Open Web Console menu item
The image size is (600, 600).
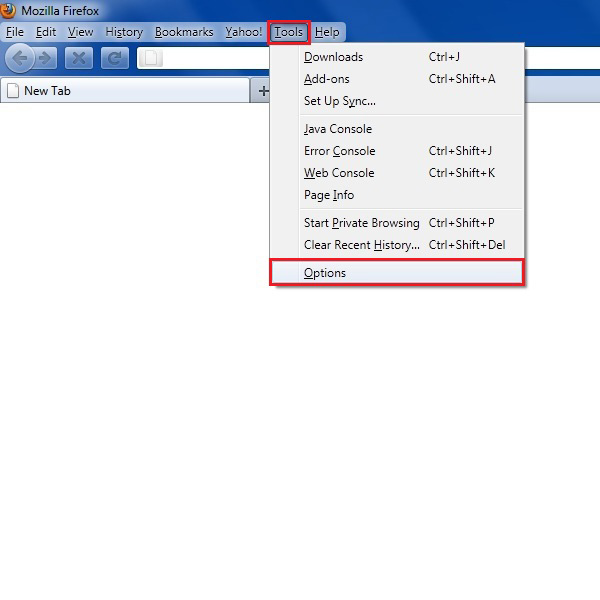(x=397, y=173)
